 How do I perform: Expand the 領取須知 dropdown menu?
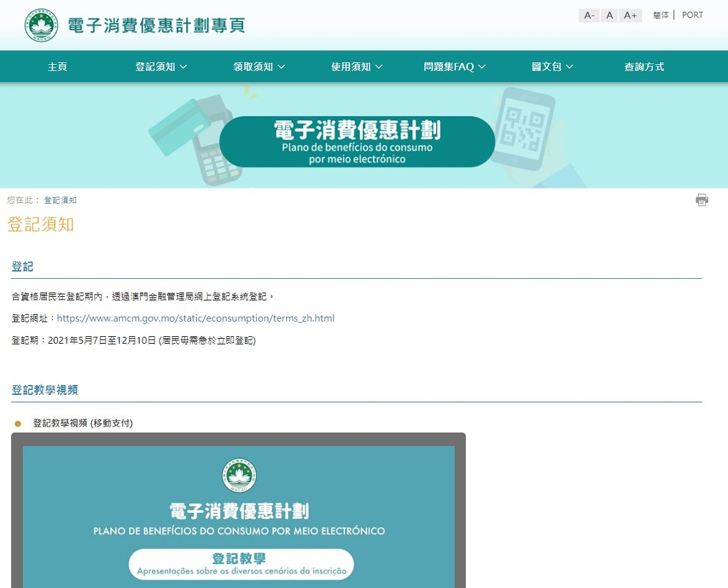(259, 67)
